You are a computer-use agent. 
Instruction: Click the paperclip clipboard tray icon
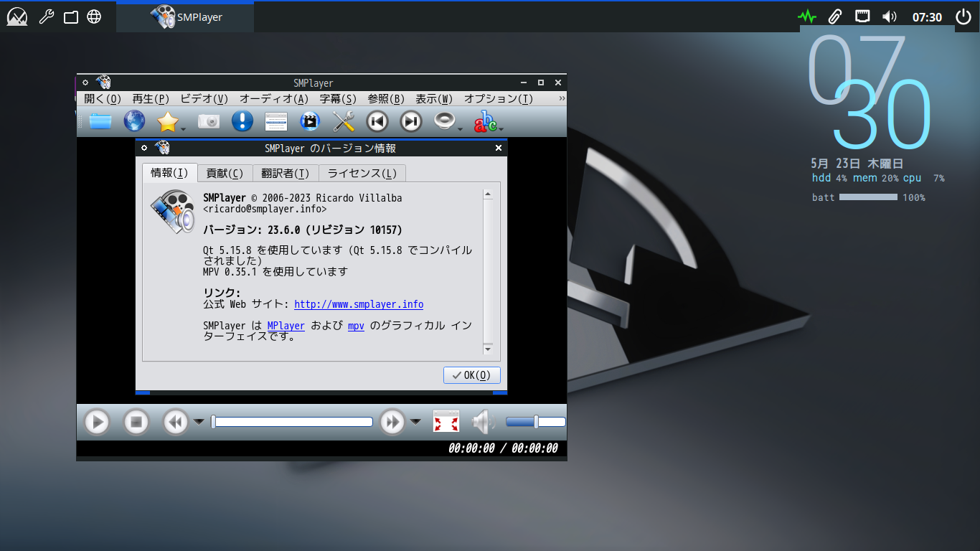click(834, 17)
